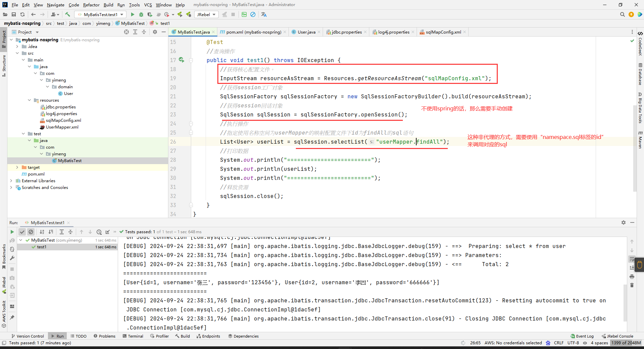Open Search Everywhere magnifier icon
Screen dimensions: 644x349
pos(623,14)
